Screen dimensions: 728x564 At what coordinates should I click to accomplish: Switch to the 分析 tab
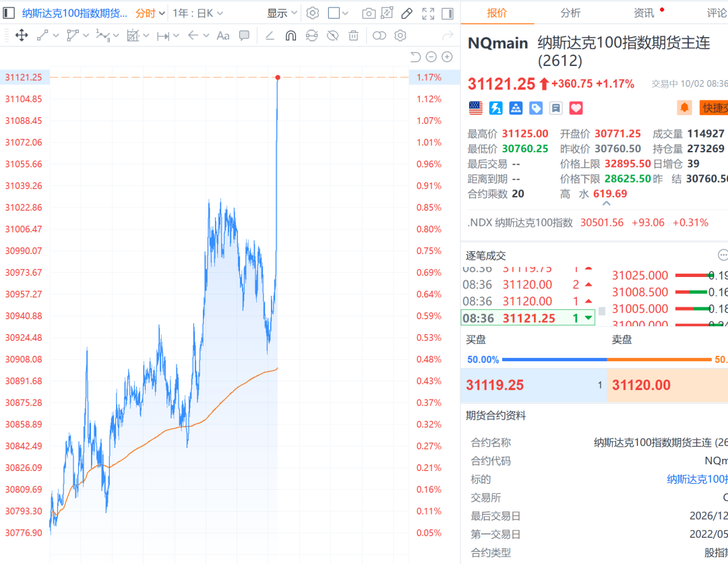coord(571,13)
